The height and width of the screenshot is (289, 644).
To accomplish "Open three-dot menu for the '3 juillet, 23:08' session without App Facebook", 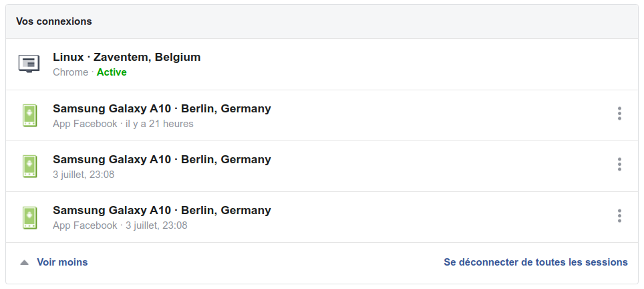I will (619, 165).
